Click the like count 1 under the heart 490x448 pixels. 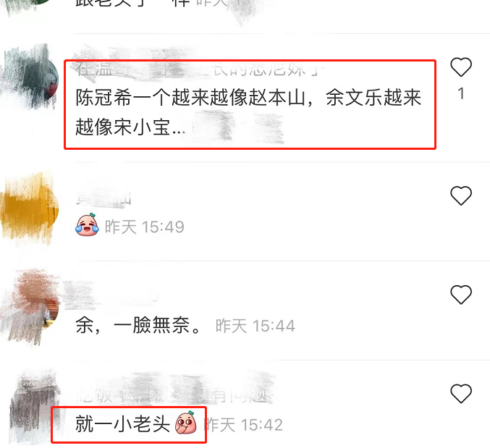click(x=460, y=93)
